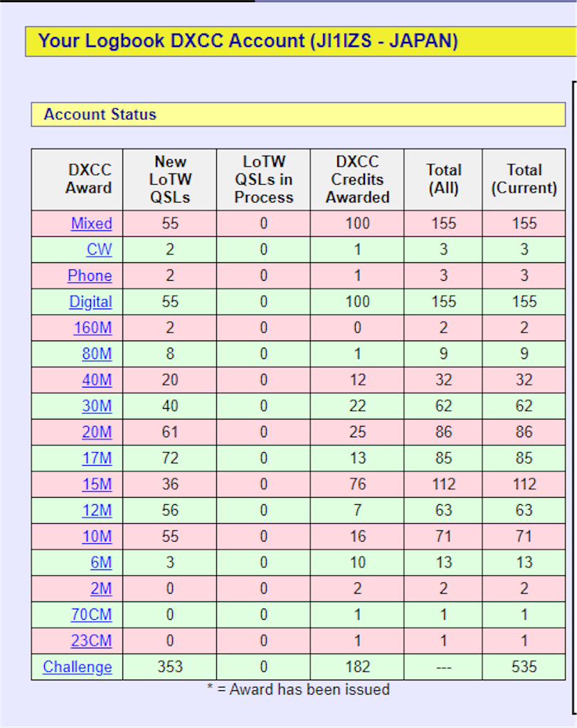577x728 pixels.
Task: Open the 30M band award link
Action: click(x=97, y=406)
